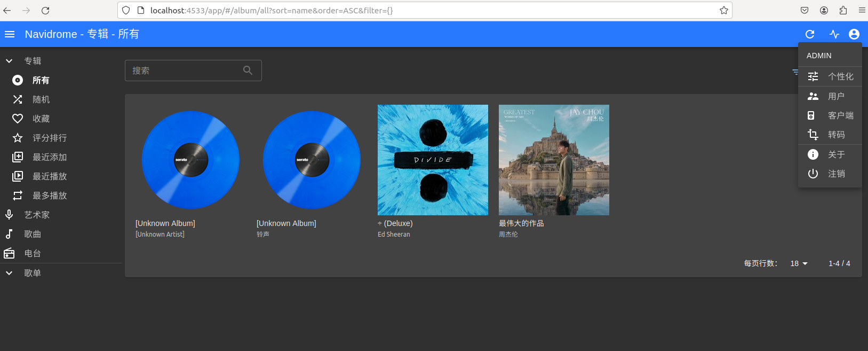Open 用户 from the user menu
The image size is (868, 351).
(x=835, y=96)
